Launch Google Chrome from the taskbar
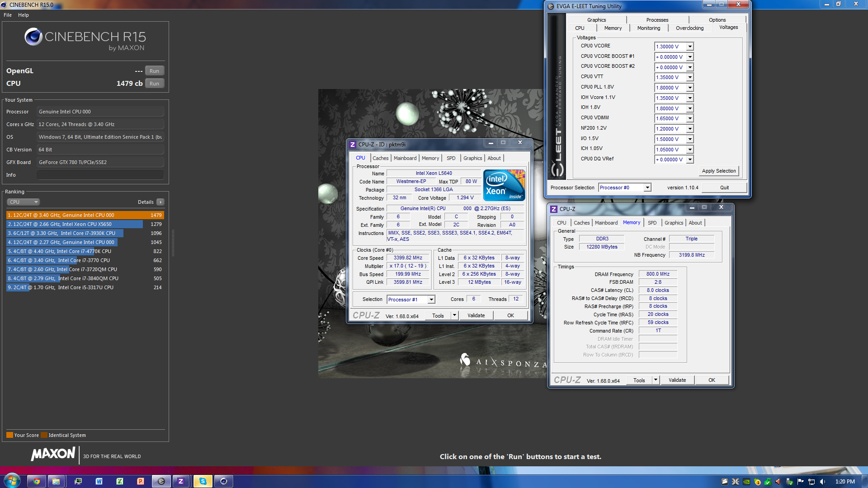 click(37, 481)
